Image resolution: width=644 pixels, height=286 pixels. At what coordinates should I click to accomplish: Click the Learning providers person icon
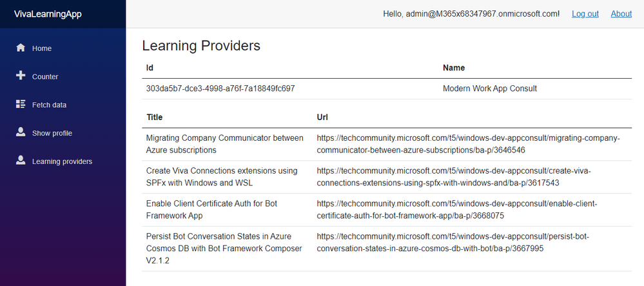point(21,161)
